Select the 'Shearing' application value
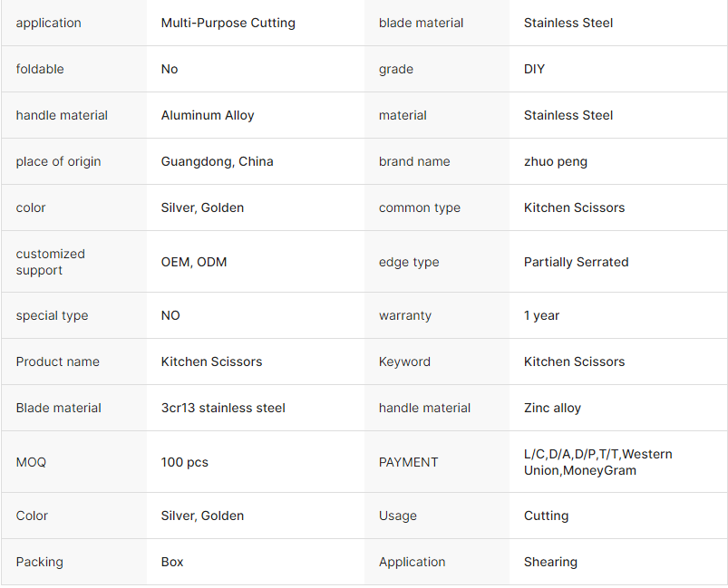The image size is (728, 588). [x=550, y=562]
